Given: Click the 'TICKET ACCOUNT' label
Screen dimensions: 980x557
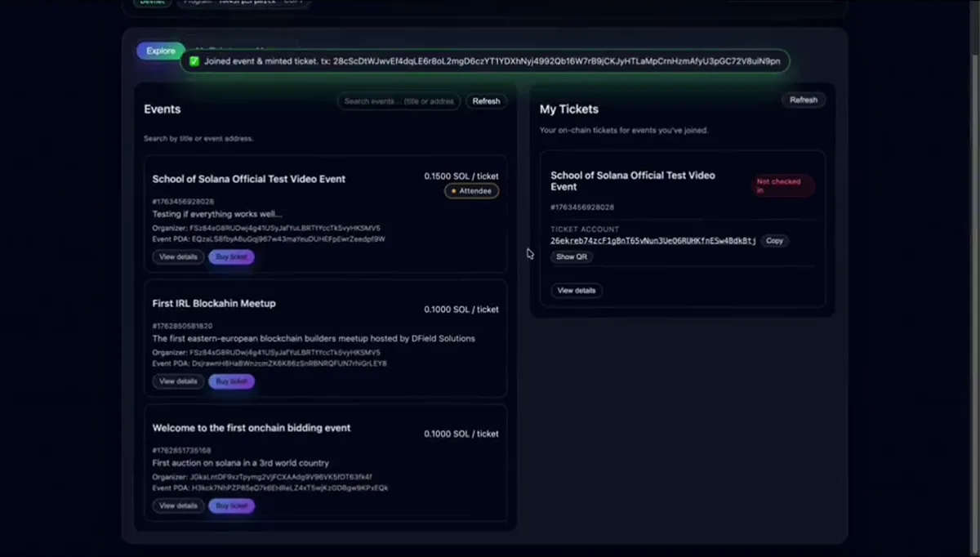Looking at the screenshot, I should click(x=585, y=229).
